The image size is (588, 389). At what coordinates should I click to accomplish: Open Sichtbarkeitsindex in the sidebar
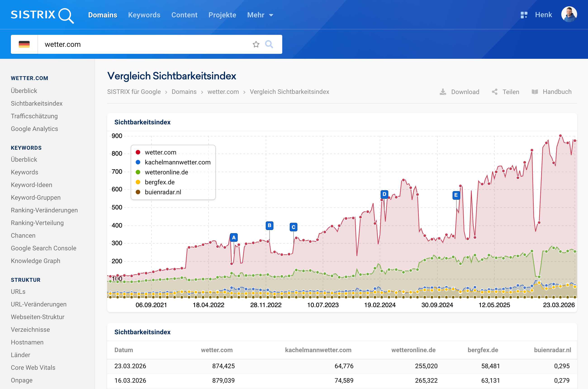[37, 103]
